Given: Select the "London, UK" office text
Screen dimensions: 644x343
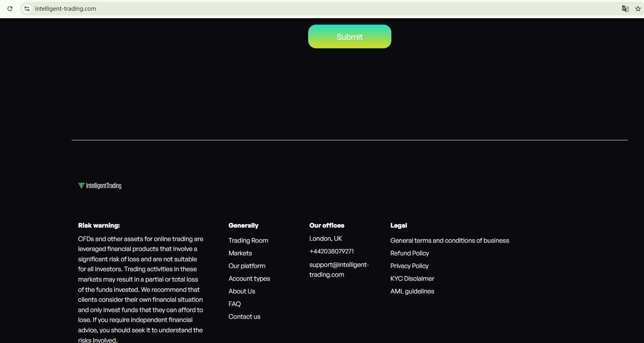Looking at the screenshot, I should point(326,238).
